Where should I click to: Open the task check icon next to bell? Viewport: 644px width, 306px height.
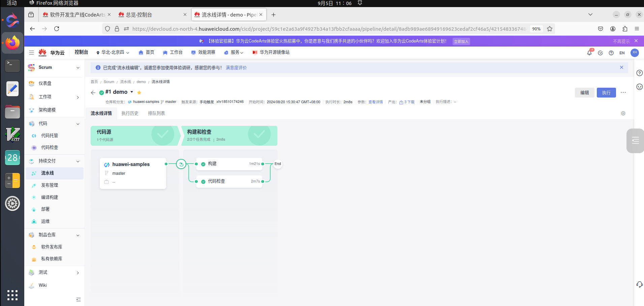(600, 53)
